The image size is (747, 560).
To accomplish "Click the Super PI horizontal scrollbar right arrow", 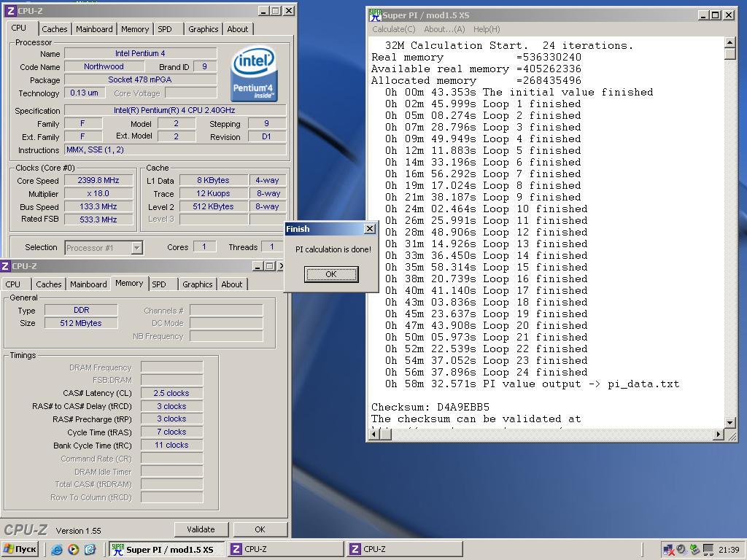I will point(719,434).
